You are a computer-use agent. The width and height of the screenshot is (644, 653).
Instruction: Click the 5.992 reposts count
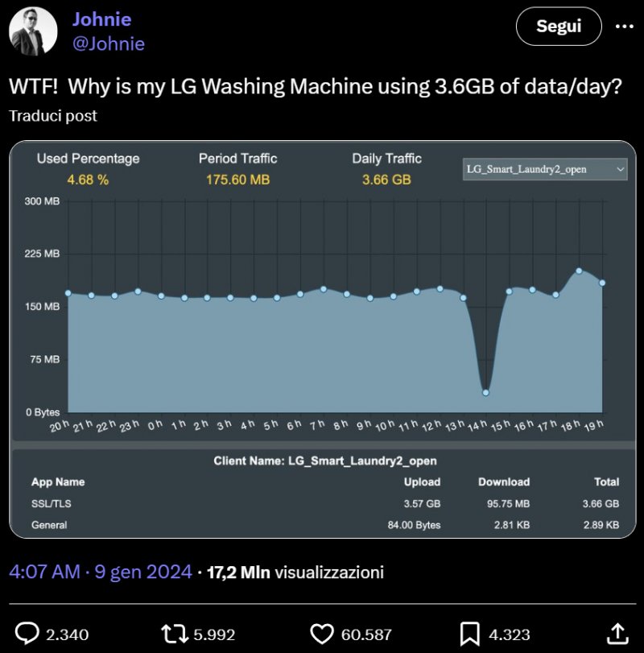click(214, 634)
